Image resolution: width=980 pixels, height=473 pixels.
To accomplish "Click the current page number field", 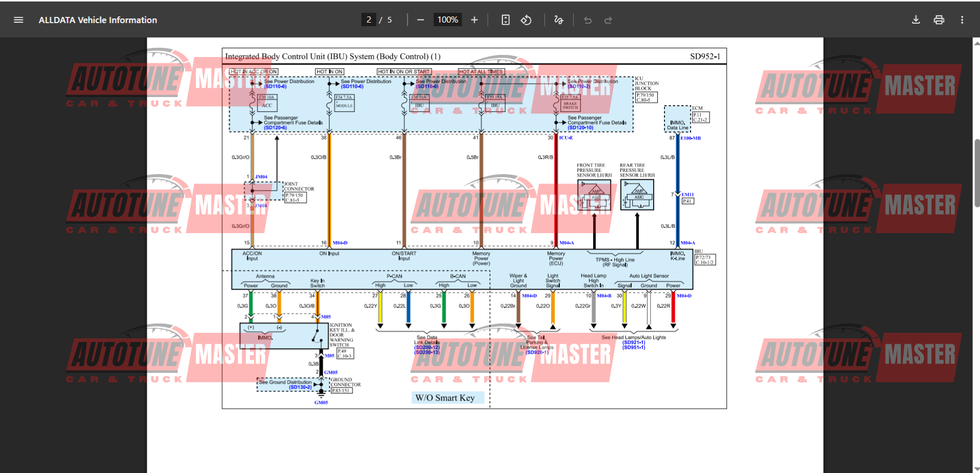I will (x=368, y=20).
